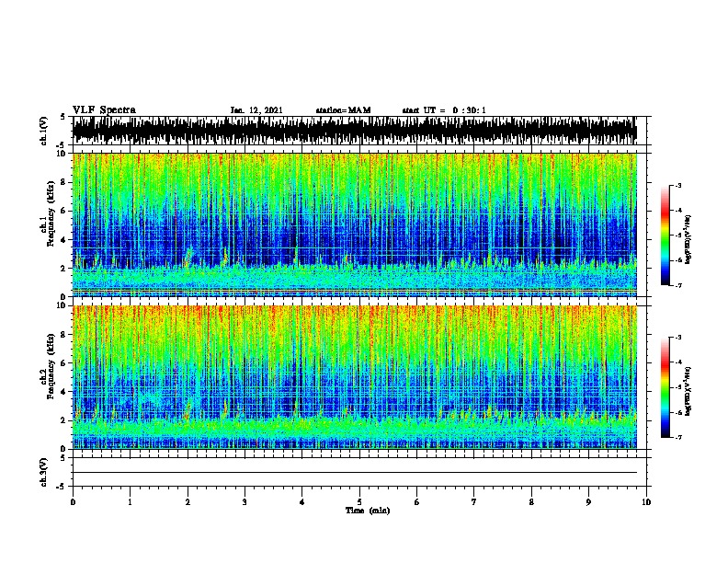The image size is (728, 563).
Task: Click inside the ch.2 spectrogram panel
Action: (355, 377)
